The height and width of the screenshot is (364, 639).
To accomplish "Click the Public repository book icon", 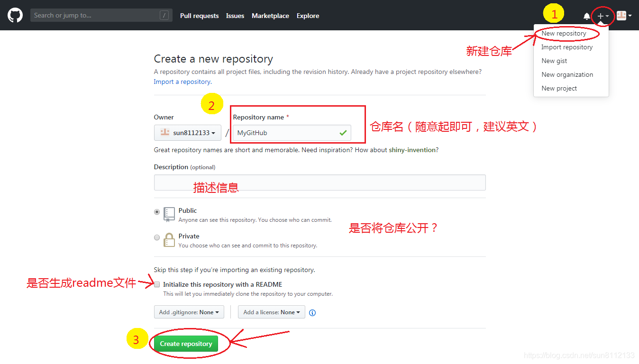I will (x=169, y=214).
